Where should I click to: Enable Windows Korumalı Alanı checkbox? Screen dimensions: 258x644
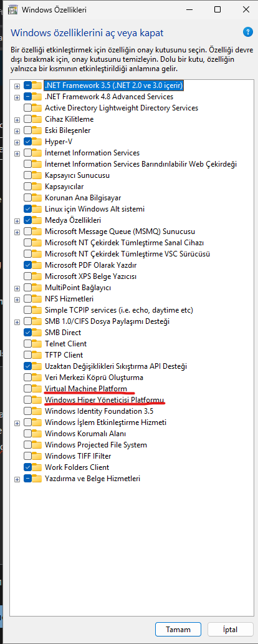(27, 433)
